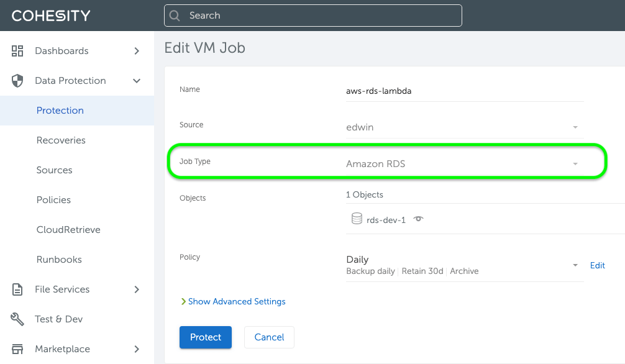The height and width of the screenshot is (364, 625).
Task: Toggle the eye icon beside rds-dev-1
Action: 419,219
